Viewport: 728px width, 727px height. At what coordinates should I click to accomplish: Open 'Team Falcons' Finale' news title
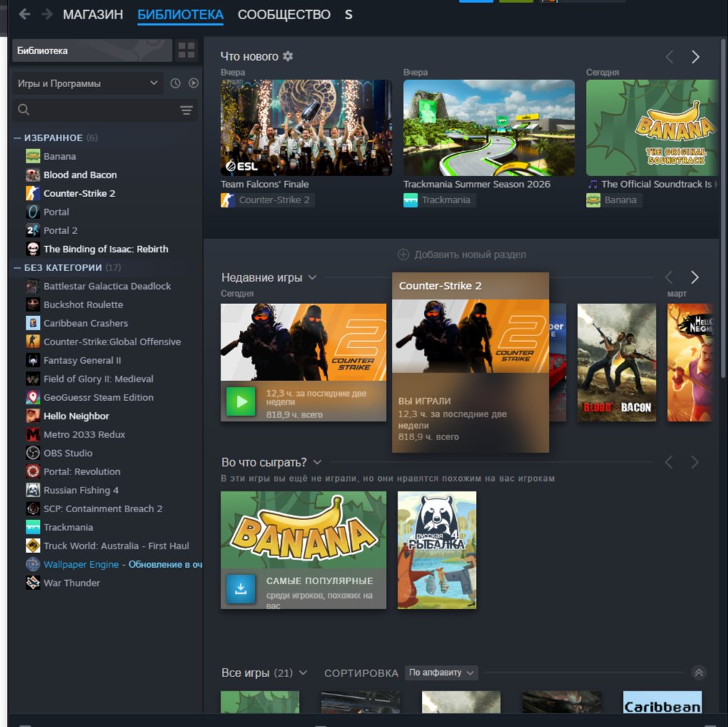[265, 184]
